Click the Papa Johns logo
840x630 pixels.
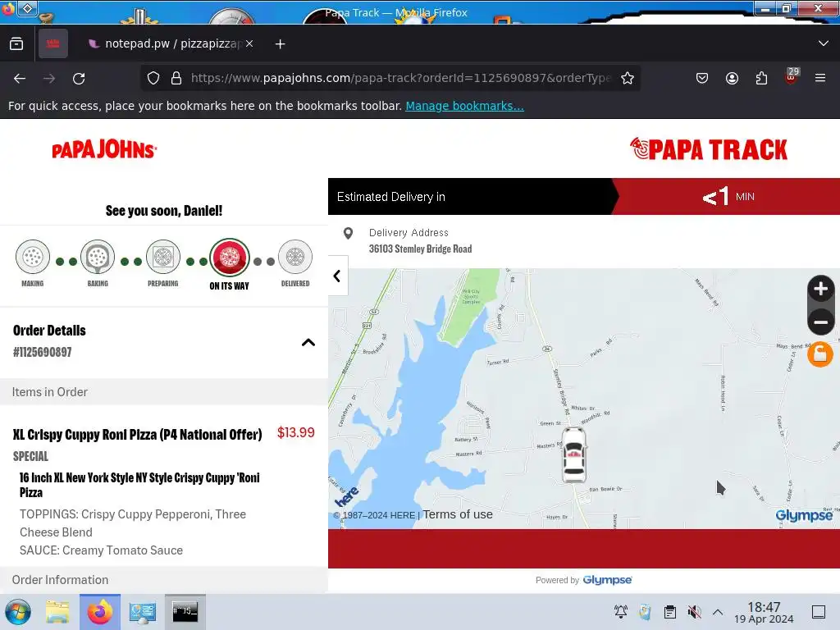coord(104,149)
